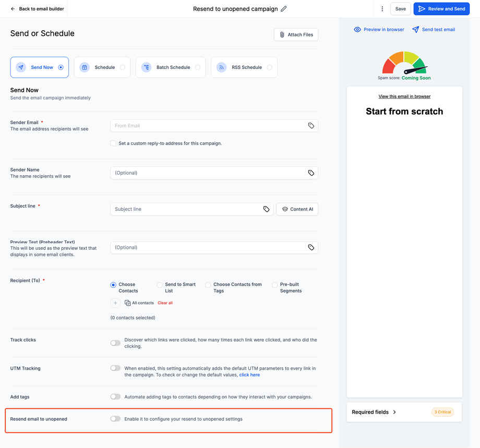Image resolution: width=480 pixels, height=448 pixels.
Task: Click the tag icon in Preview Text field
Action: pyautogui.click(x=311, y=248)
